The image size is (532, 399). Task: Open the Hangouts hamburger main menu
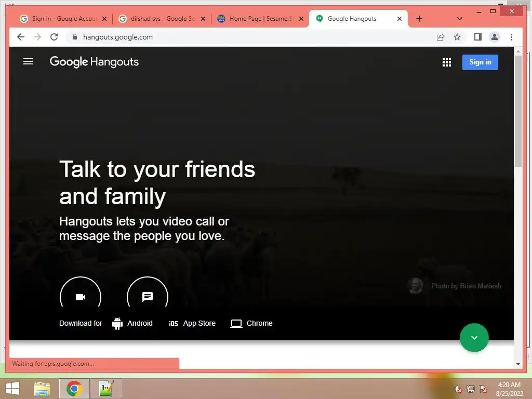pyautogui.click(x=28, y=61)
